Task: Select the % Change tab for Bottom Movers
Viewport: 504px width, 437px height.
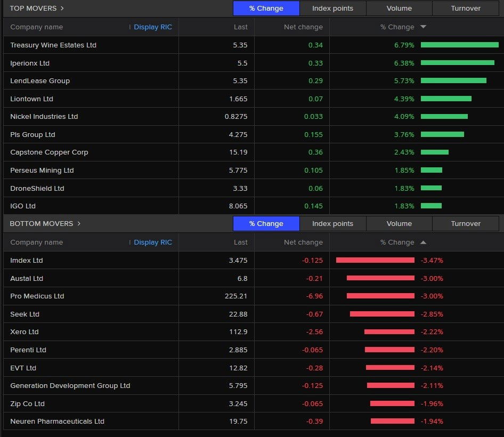Action: point(266,223)
